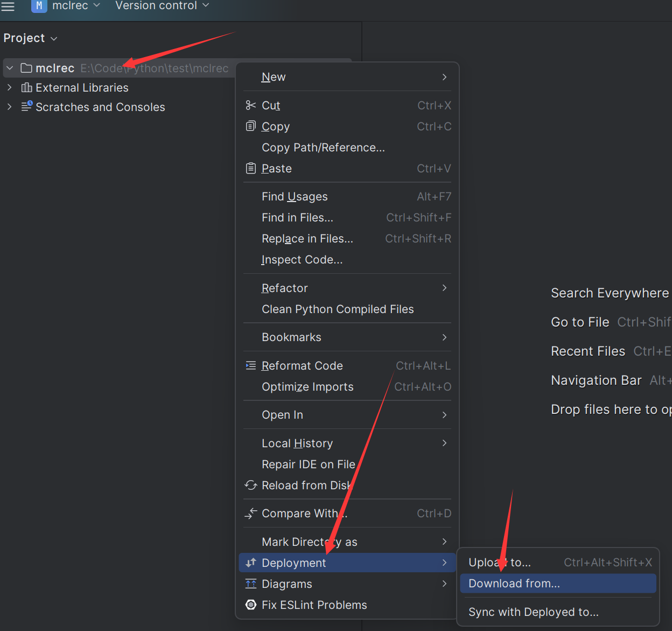Open the main hamburger menu
Screen dimensions: 672x631
(x=8, y=6)
